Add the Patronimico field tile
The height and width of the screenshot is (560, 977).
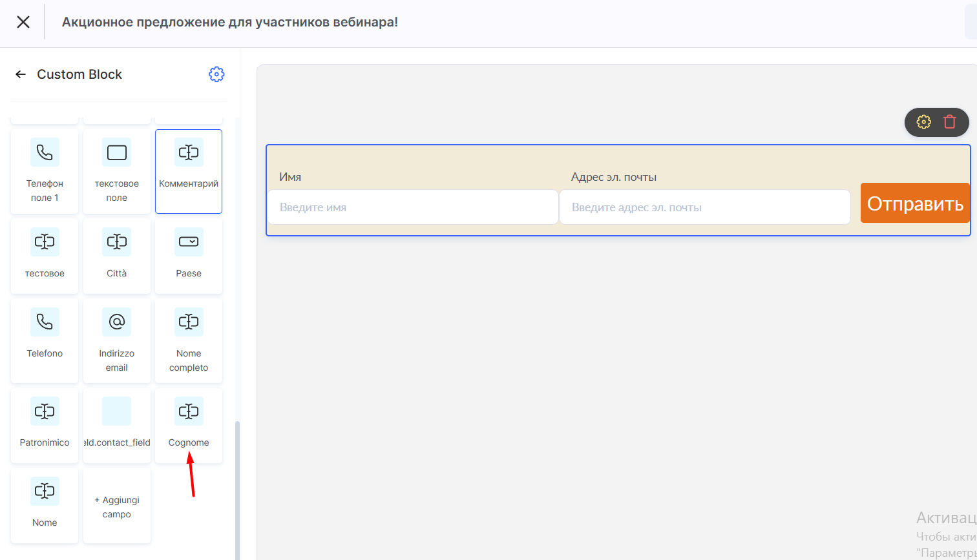pyautogui.click(x=45, y=424)
